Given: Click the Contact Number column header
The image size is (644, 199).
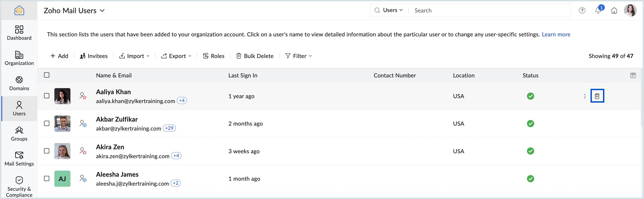Looking at the screenshot, I should [395, 75].
